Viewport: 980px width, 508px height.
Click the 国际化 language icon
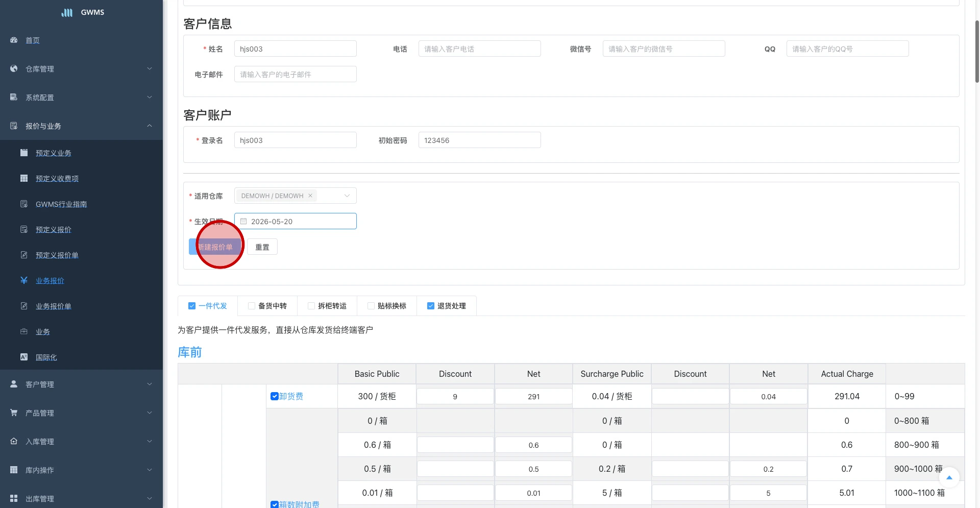coord(24,357)
